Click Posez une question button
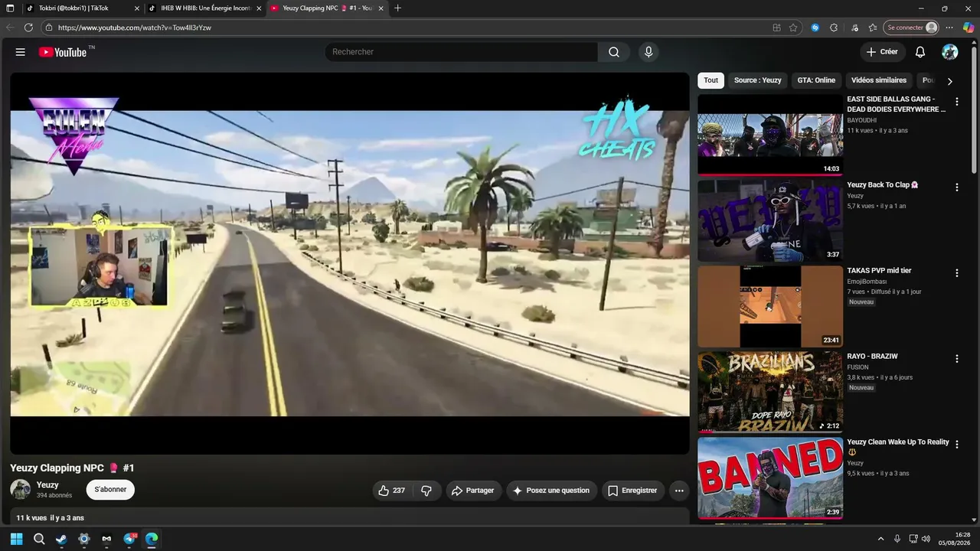 click(551, 491)
